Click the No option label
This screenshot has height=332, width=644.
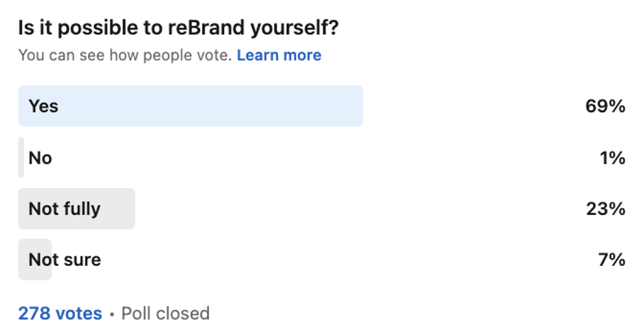click(x=40, y=158)
